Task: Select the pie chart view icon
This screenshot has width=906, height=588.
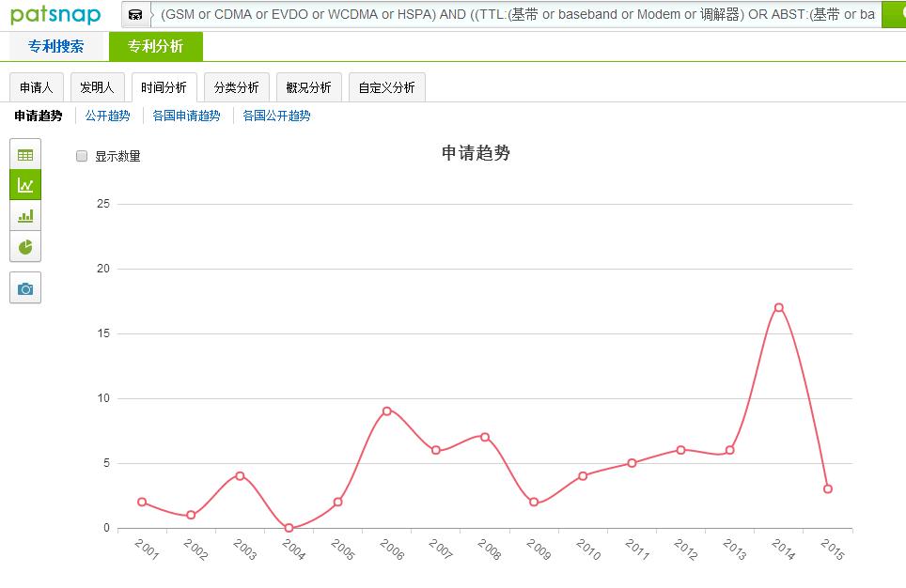Action: 25,247
